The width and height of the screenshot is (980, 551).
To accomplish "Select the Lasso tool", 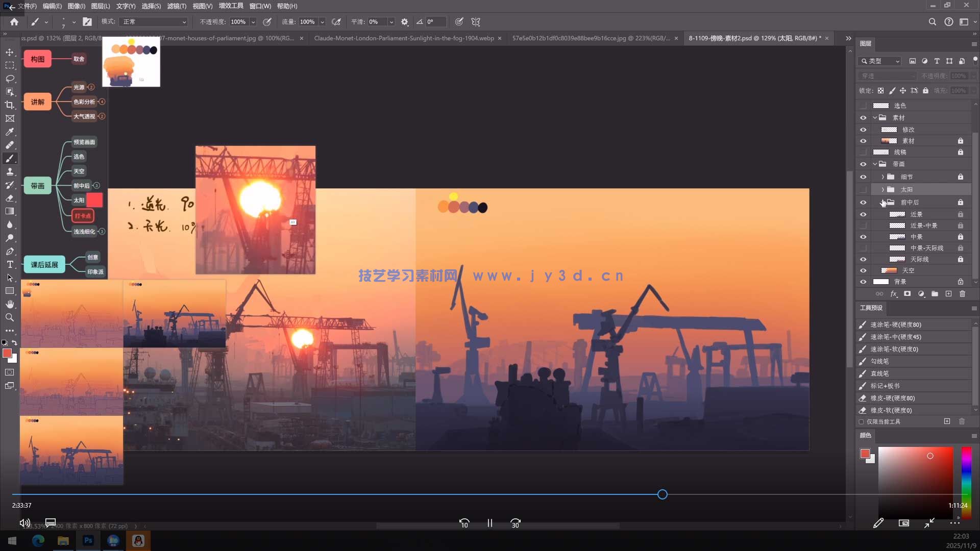I will 10,79.
